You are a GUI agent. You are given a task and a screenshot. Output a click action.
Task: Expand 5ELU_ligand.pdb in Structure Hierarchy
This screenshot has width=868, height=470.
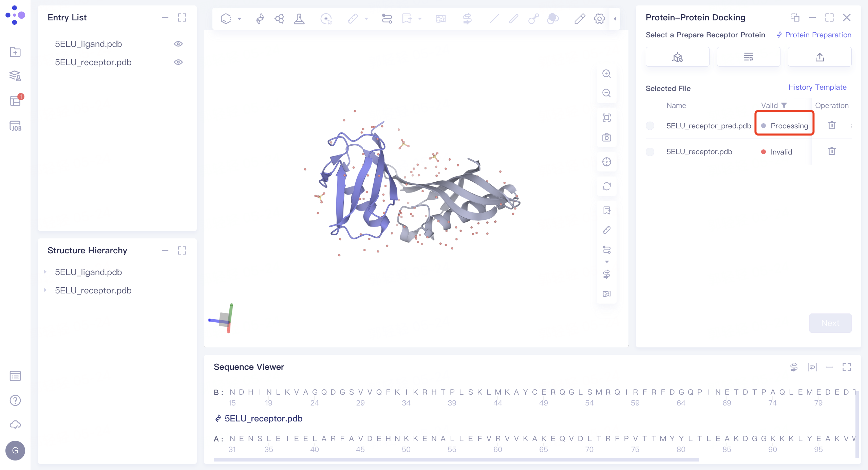(45, 272)
